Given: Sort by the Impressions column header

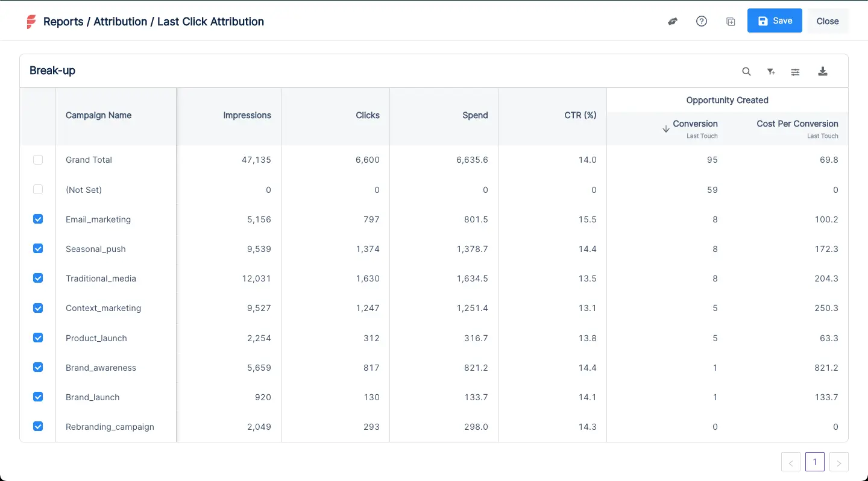Looking at the screenshot, I should pos(247,115).
